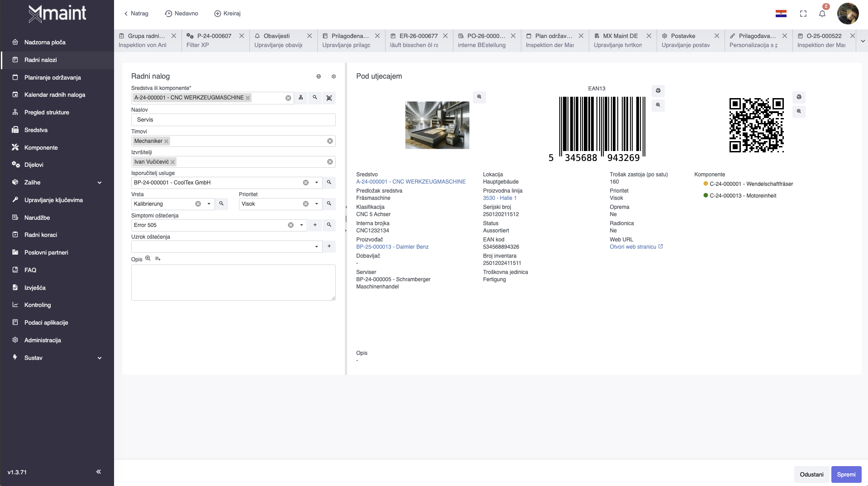Screen dimensions: 868x486
Task: Collapse the left sidebar
Action: click(x=98, y=472)
